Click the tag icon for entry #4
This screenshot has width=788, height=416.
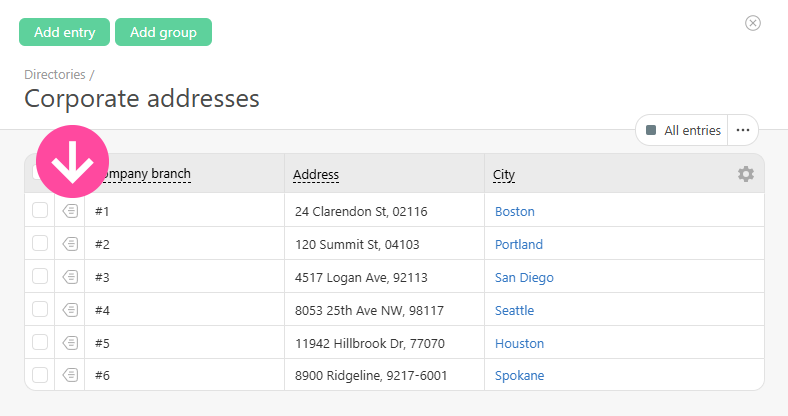[x=70, y=310]
